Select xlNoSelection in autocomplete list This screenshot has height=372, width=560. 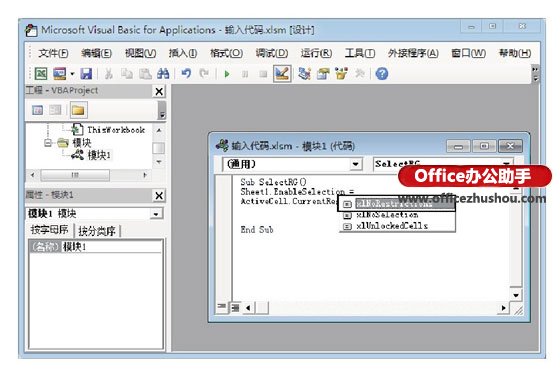[397, 215]
